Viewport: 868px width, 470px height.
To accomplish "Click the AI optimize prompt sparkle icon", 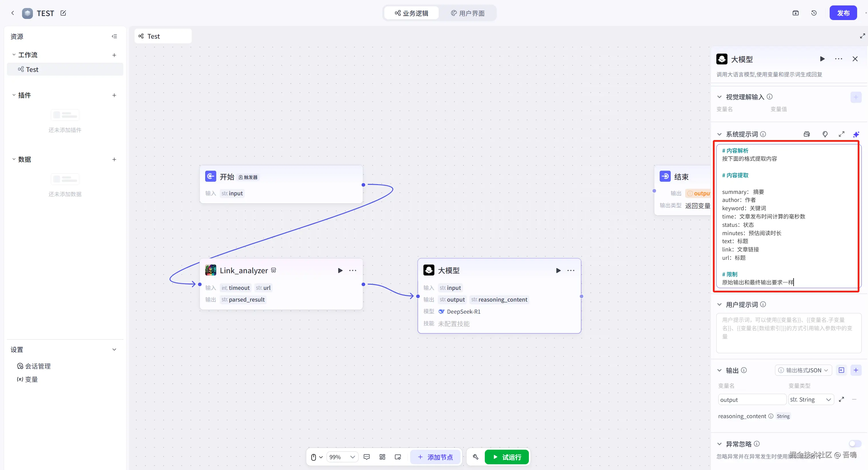I will pos(856,134).
